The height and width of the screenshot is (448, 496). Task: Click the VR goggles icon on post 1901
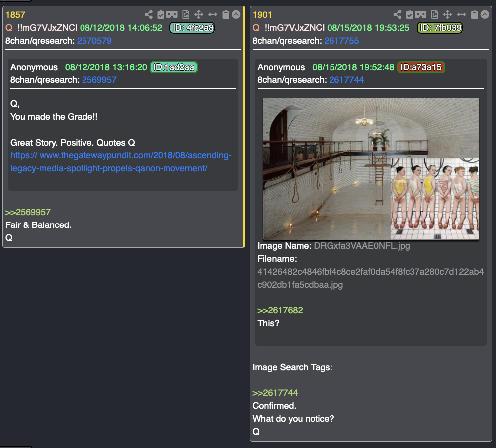[421, 14]
